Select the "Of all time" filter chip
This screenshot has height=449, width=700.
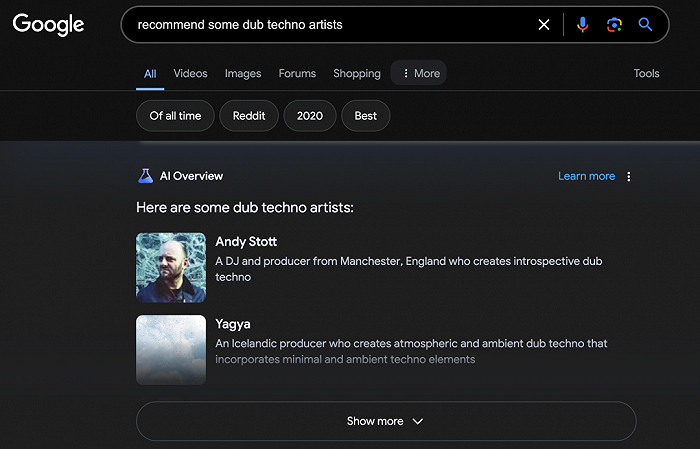coord(175,116)
